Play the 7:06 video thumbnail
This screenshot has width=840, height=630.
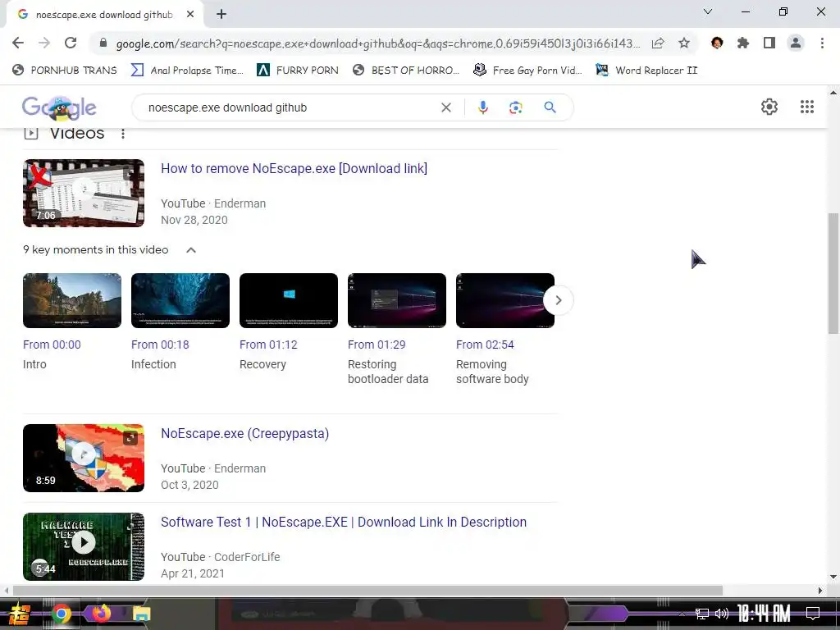84,193
